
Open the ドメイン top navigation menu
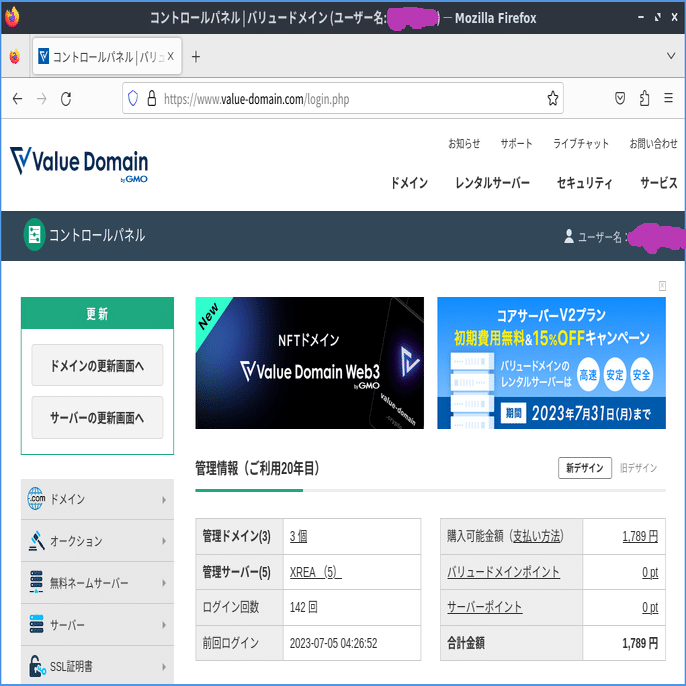pos(409,182)
